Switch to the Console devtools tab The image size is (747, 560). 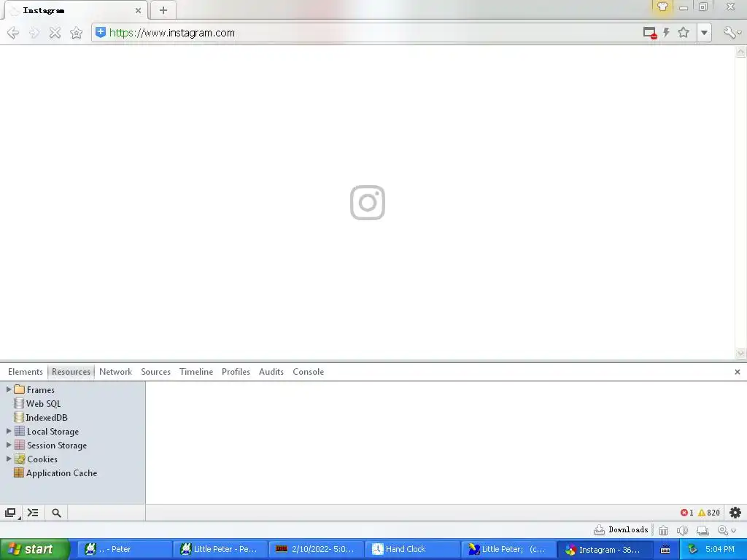(x=309, y=372)
